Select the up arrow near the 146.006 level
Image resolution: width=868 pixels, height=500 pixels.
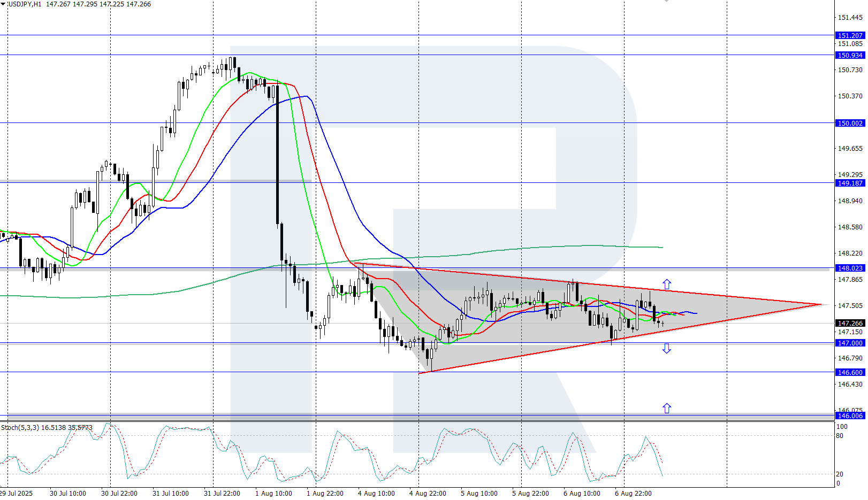coord(667,408)
